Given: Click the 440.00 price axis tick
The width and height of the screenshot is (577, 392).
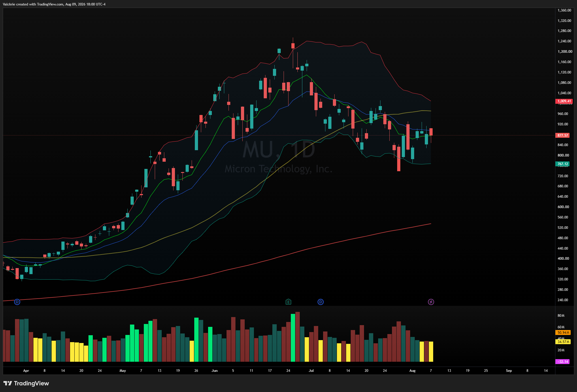Looking at the screenshot, I should pos(563,248).
